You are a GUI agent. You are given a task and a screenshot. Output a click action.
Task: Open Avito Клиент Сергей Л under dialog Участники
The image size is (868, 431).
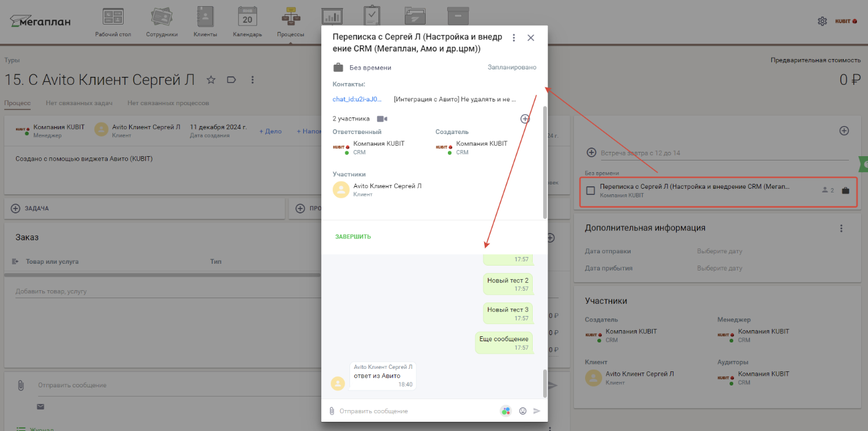tap(388, 186)
